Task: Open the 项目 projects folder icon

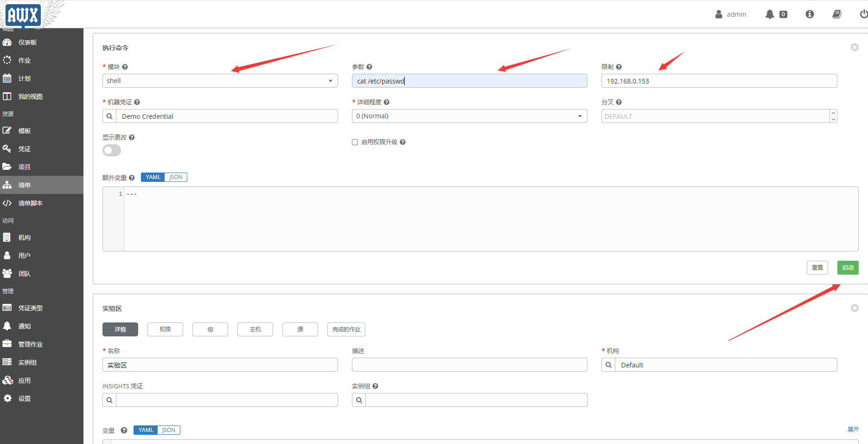Action: point(7,167)
